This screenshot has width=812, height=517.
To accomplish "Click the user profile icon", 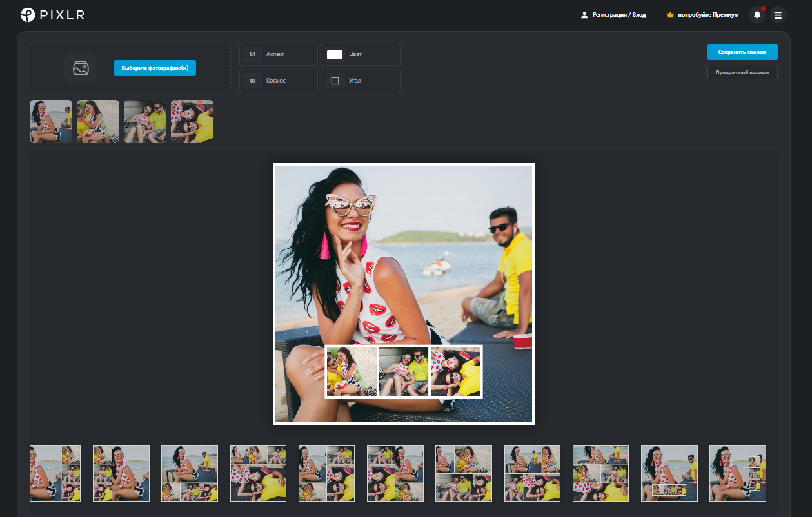I will (x=584, y=15).
